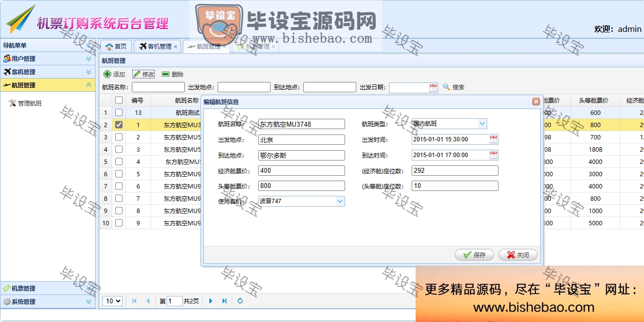Expand the 系统管理 sidebar panel arrow
The image size is (644, 322).
pos(89,301)
